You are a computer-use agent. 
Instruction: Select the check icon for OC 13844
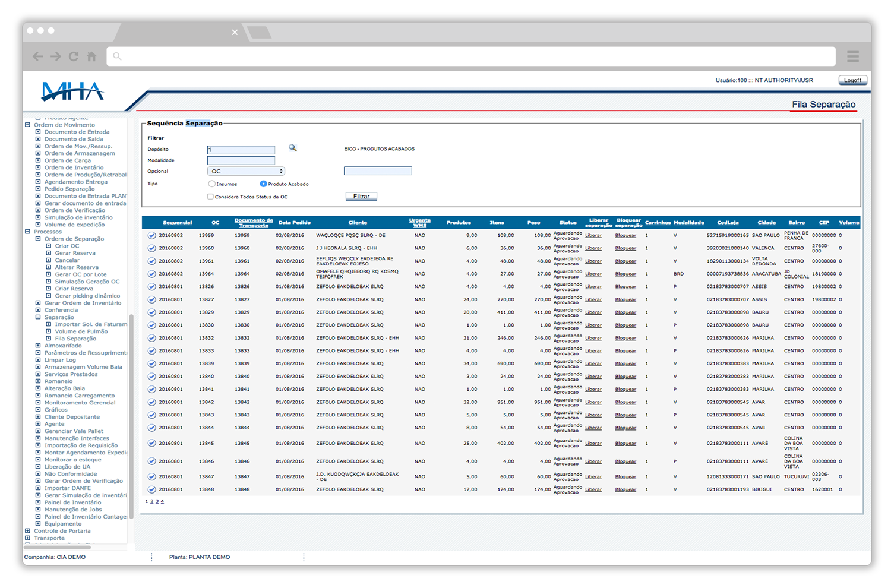click(x=152, y=428)
